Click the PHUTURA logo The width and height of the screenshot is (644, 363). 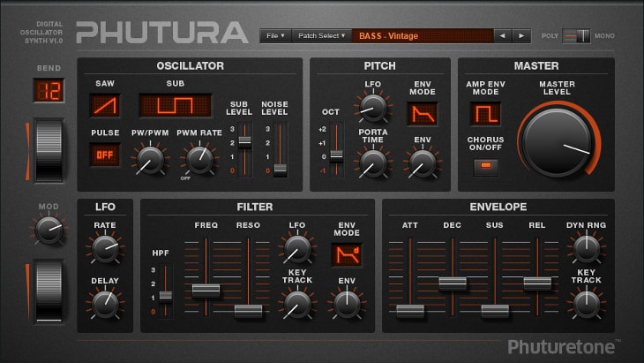tap(162, 33)
